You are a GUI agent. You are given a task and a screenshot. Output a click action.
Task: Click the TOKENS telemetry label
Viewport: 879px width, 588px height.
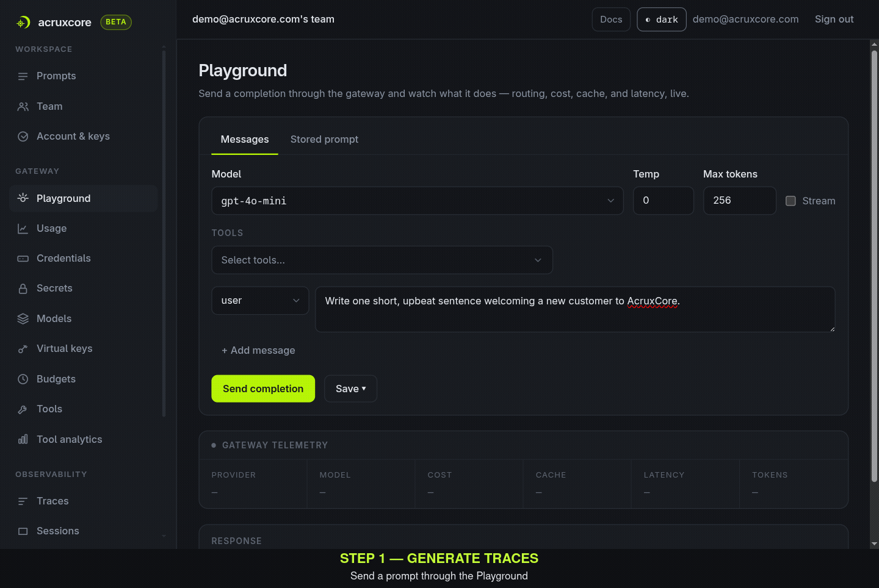770,475
